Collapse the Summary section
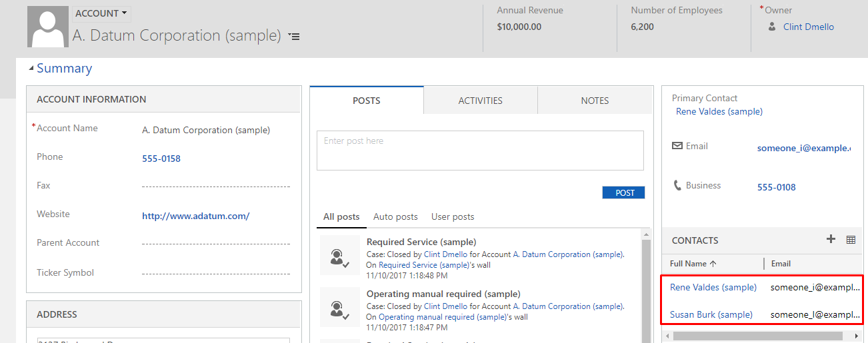 point(31,68)
